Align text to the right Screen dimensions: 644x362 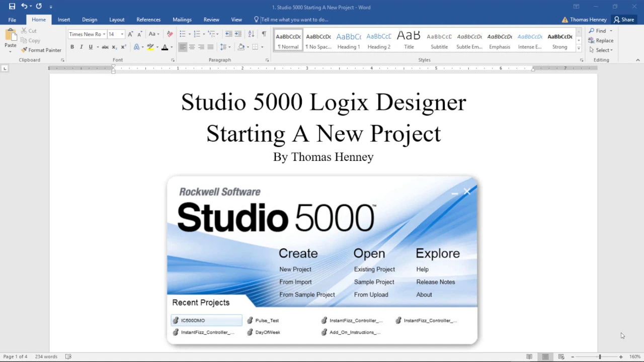201,47
